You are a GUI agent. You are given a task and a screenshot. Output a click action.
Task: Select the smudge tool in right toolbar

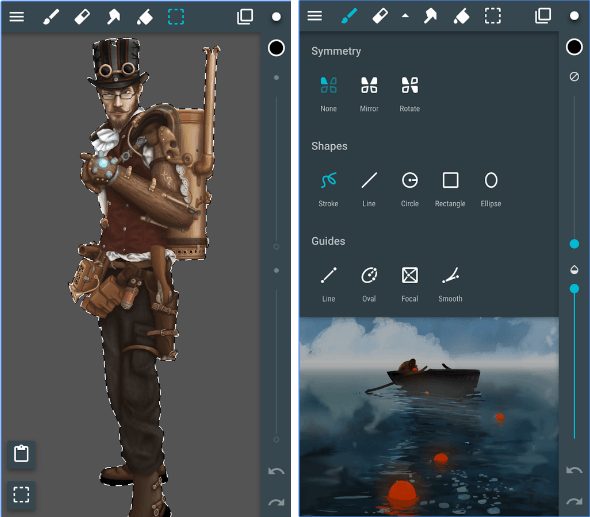coord(430,17)
